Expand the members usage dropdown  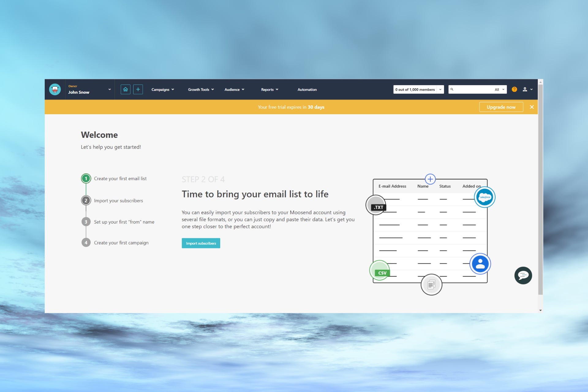coord(440,89)
